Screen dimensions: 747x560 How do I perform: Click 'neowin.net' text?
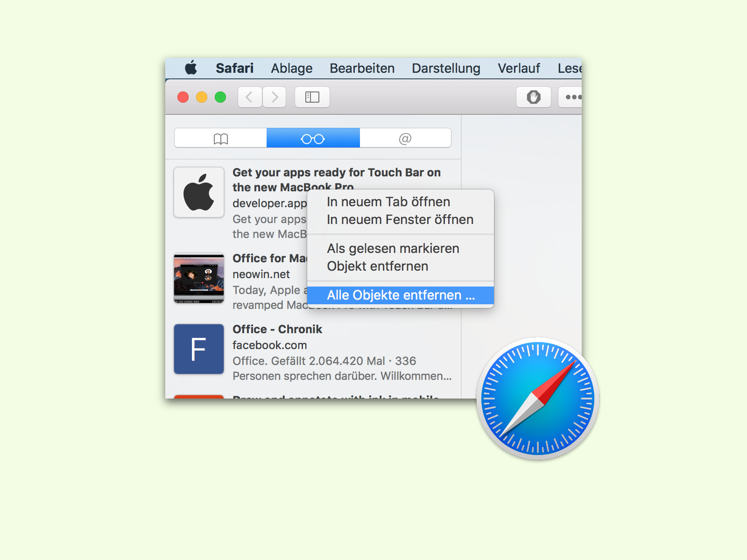pos(261,274)
